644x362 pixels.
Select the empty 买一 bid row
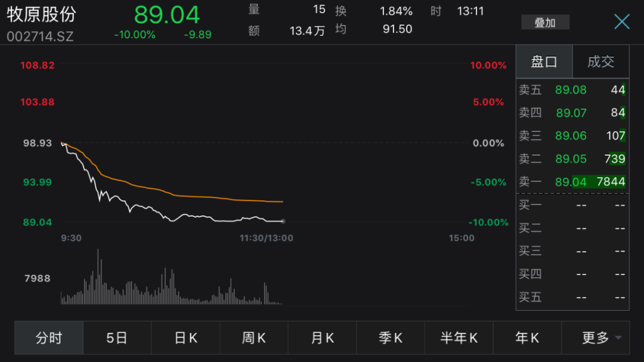(x=572, y=205)
